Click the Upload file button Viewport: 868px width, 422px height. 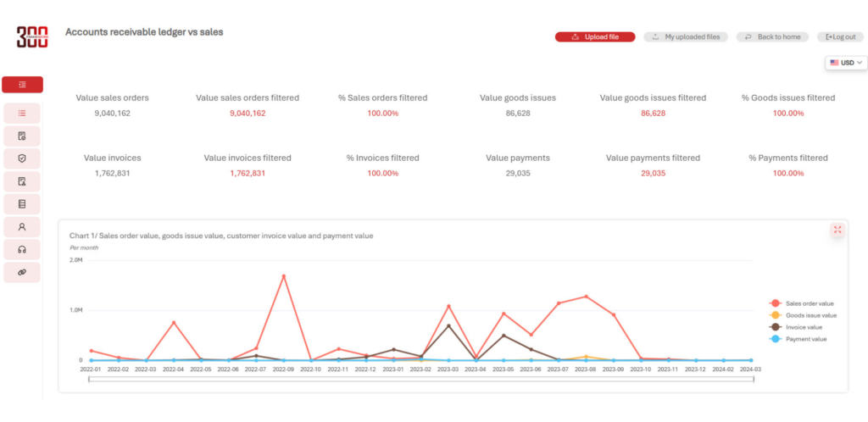[595, 37]
